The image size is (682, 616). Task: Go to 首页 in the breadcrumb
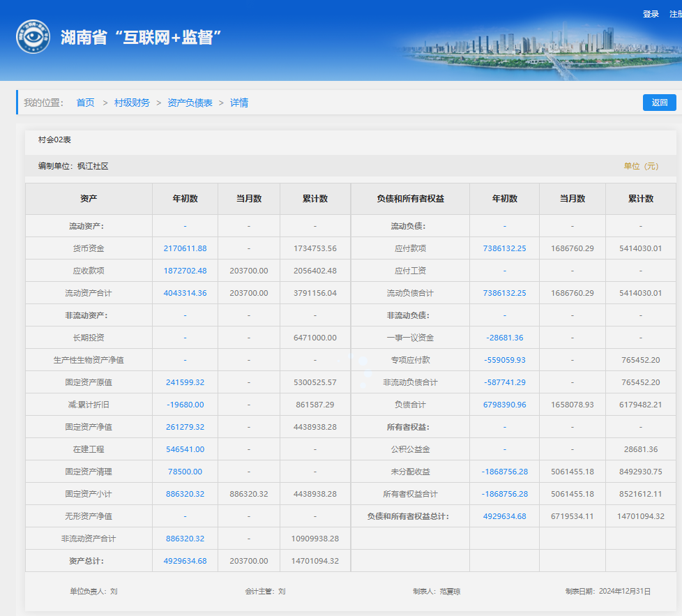[85, 103]
